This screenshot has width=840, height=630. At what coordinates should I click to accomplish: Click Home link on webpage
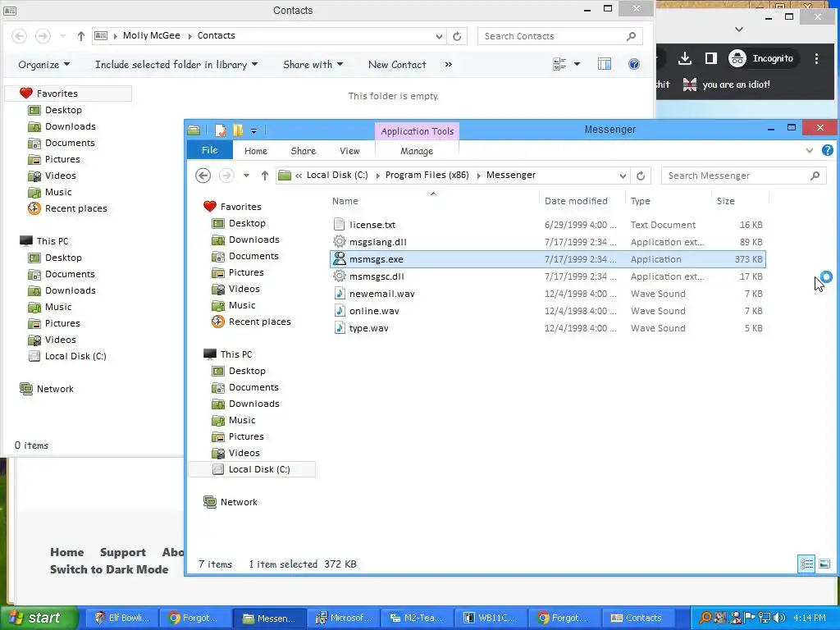tap(67, 552)
